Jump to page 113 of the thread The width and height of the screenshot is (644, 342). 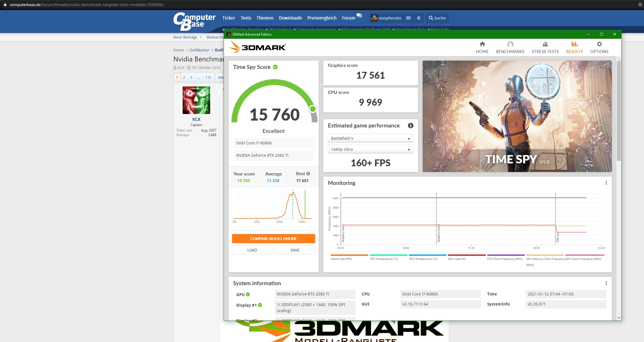[208, 77]
